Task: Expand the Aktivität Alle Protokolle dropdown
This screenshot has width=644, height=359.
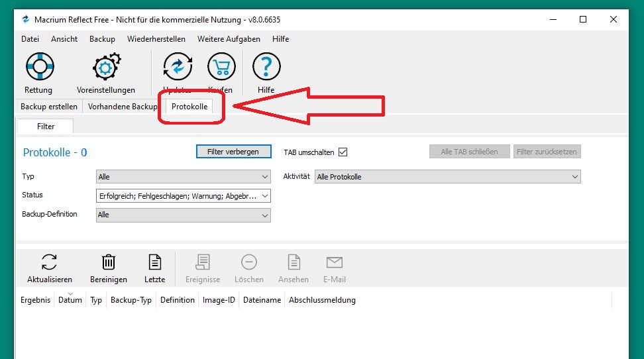Action: [x=448, y=177]
